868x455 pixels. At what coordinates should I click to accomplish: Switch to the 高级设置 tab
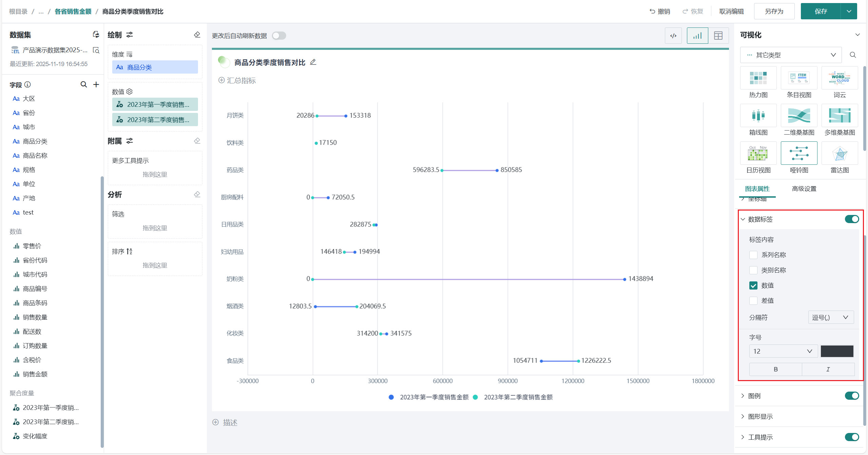pyautogui.click(x=804, y=189)
